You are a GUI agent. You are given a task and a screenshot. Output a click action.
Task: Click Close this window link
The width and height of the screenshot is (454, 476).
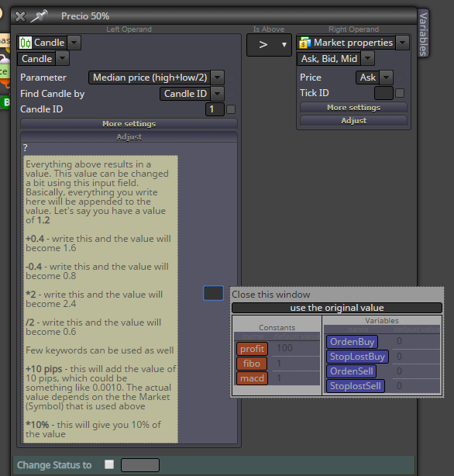pyautogui.click(x=271, y=295)
